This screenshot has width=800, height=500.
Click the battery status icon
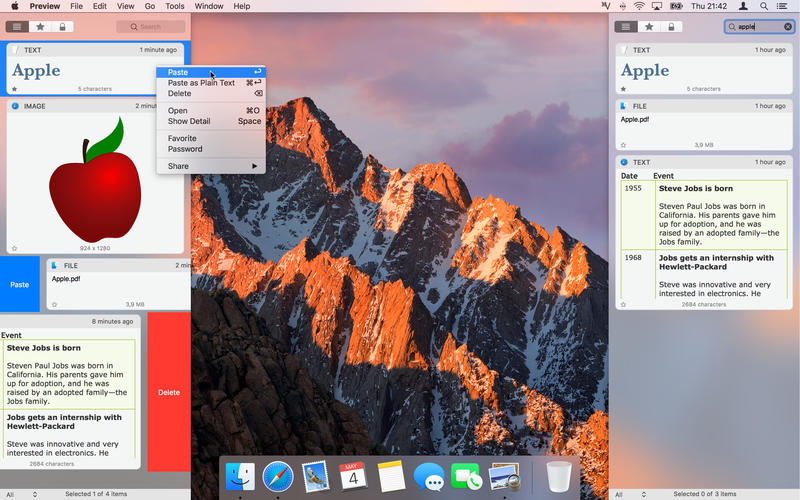click(676, 6)
